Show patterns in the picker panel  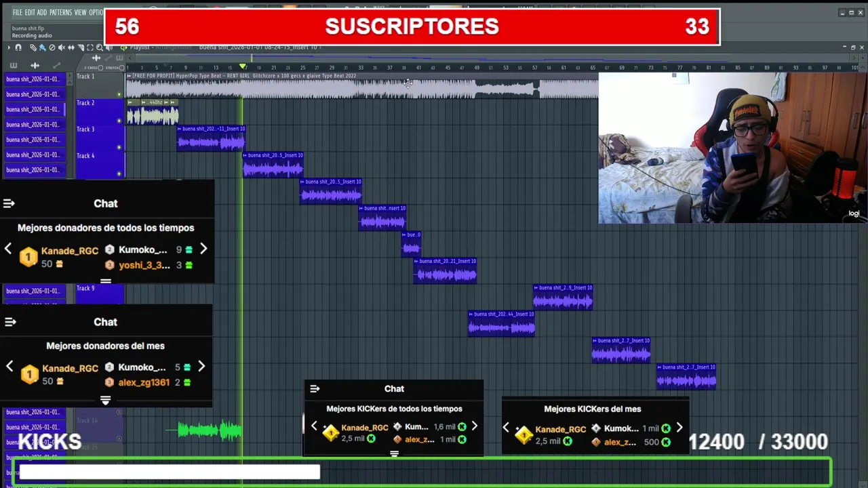coord(13,66)
